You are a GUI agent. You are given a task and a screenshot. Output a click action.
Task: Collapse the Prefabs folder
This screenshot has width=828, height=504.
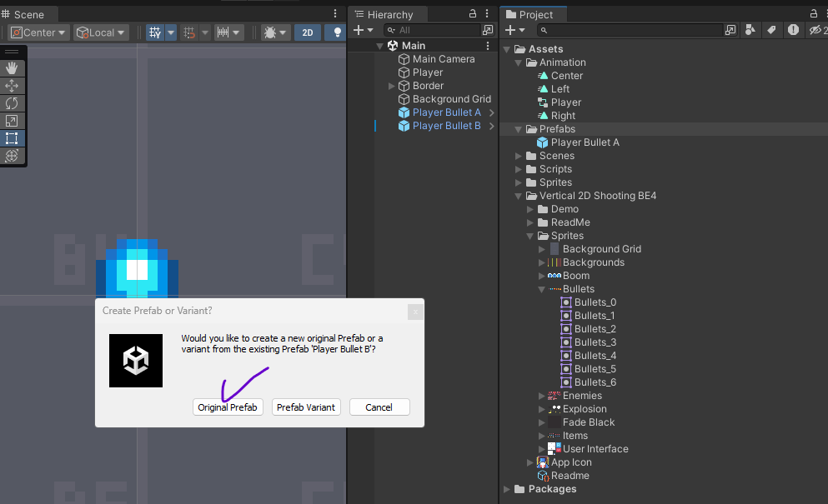[x=518, y=129]
